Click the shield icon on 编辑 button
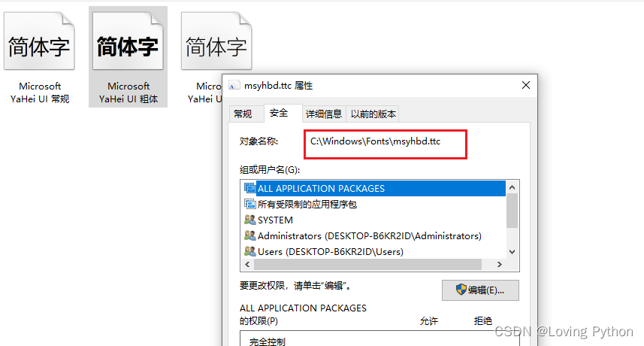This screenshot has width=644, height=346. click(x=461, y=290)
